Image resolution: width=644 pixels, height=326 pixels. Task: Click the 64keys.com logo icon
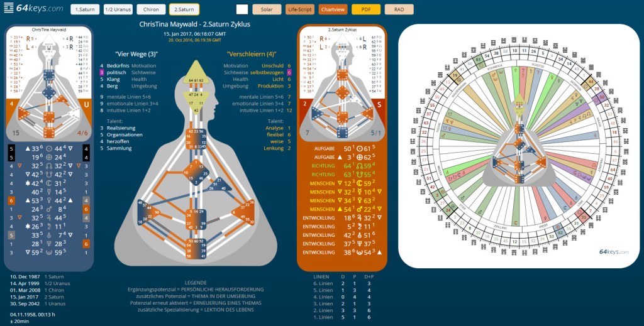coord(9,8)
